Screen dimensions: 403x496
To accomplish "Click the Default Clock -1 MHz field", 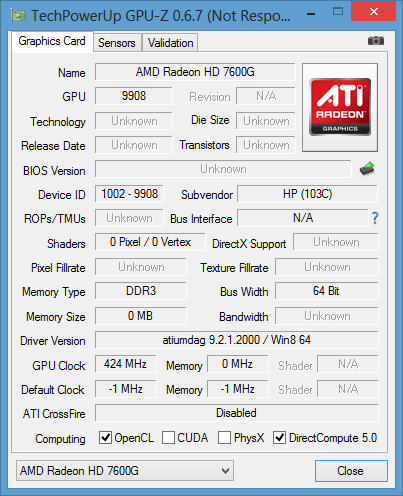I will [125, 389].
